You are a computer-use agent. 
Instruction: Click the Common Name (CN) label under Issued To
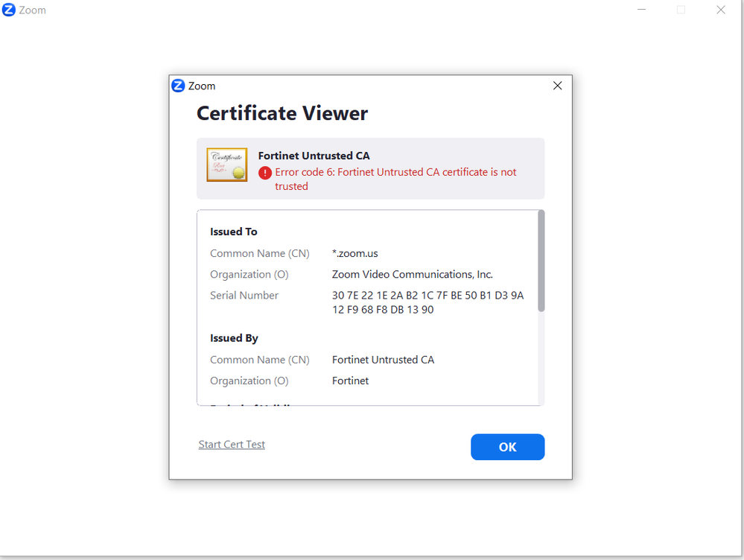pyautogui.click(x=260, y=253)
